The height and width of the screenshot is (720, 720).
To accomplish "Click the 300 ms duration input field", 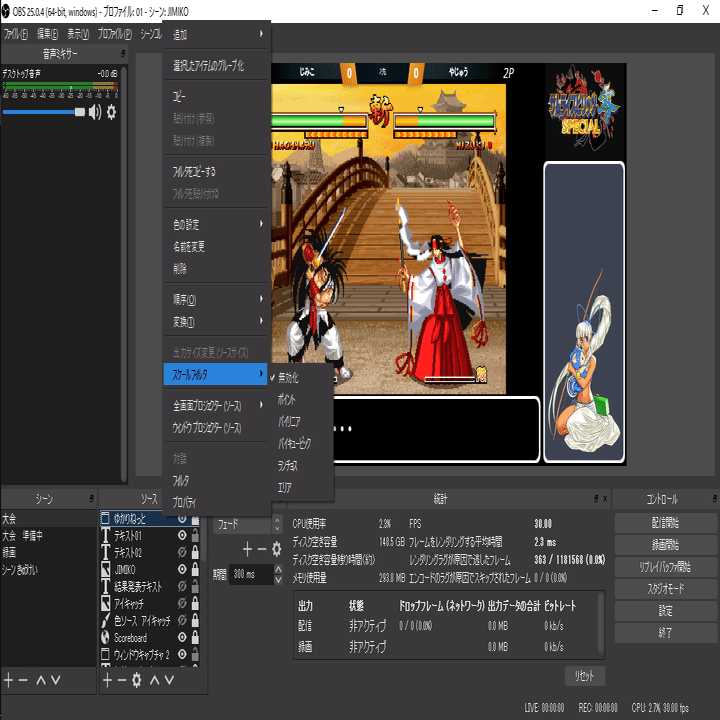I will (x=251, y=574).
